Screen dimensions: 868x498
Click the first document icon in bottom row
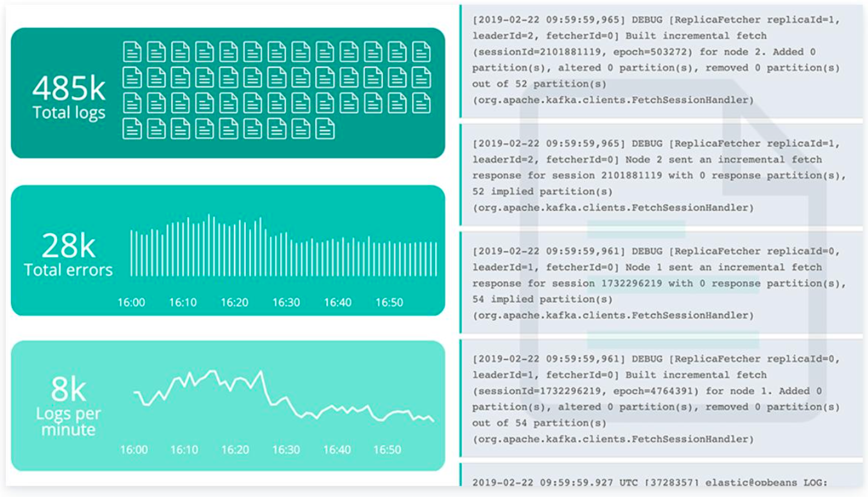(x=132, y=129)
